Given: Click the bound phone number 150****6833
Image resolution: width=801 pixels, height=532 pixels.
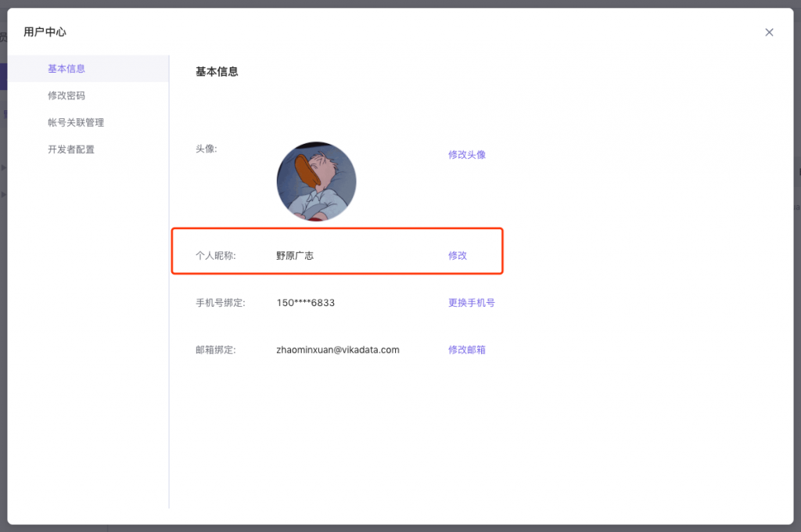Looking at the screenshot, I should click(x=306, y=303).
